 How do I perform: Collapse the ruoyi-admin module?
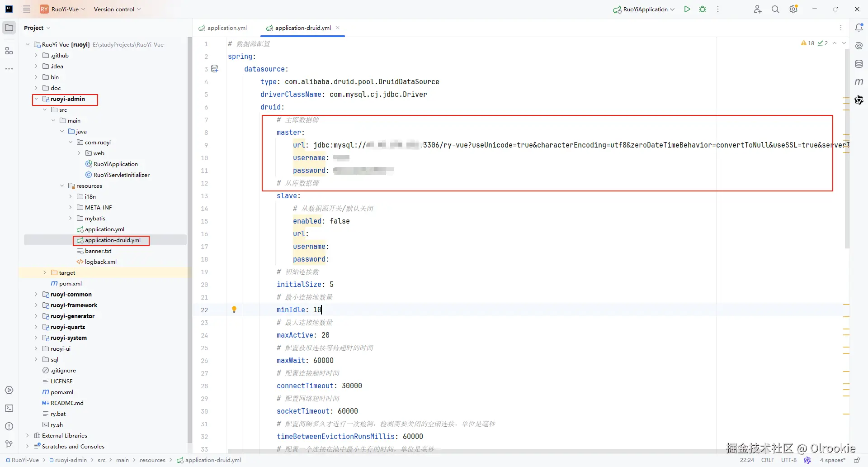point(36,99)
